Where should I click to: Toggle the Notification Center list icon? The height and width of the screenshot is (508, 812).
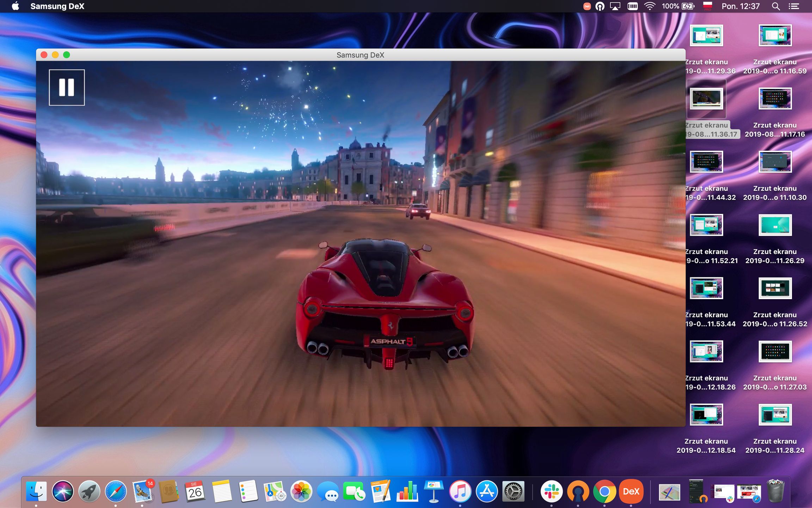click(794, 6)
